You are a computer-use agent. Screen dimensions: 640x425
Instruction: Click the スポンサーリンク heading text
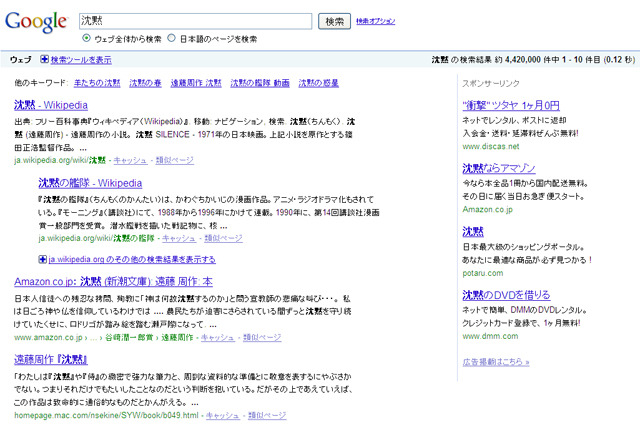click(x=491, y=83)
